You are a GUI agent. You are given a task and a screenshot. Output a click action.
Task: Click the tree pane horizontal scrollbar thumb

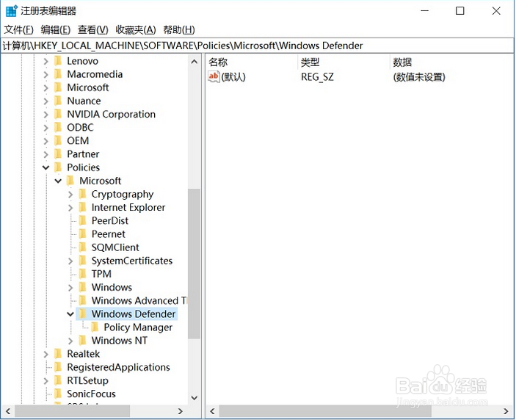(x=73, y=411)
